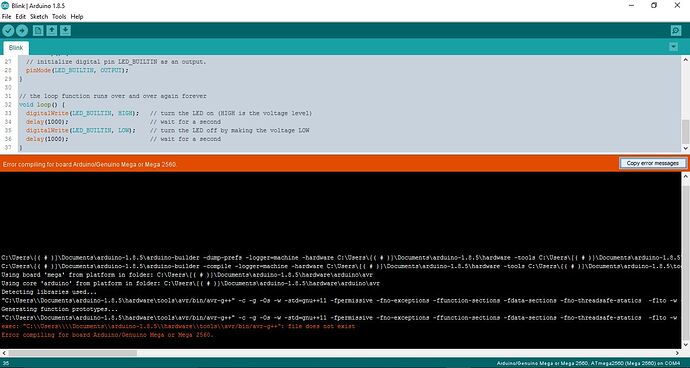Click the Verify checkmark icon
Image resolution: width=690 pixels, height=368 pixels.
(8, 30)
